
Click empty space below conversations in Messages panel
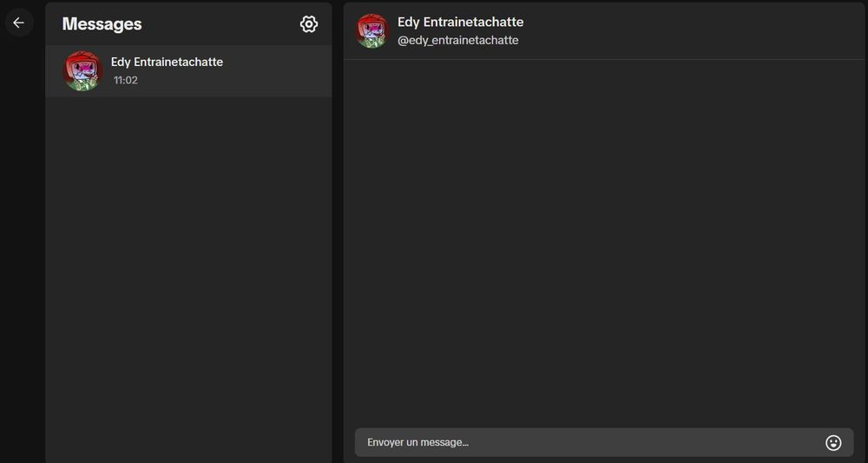tap(188, 277)
